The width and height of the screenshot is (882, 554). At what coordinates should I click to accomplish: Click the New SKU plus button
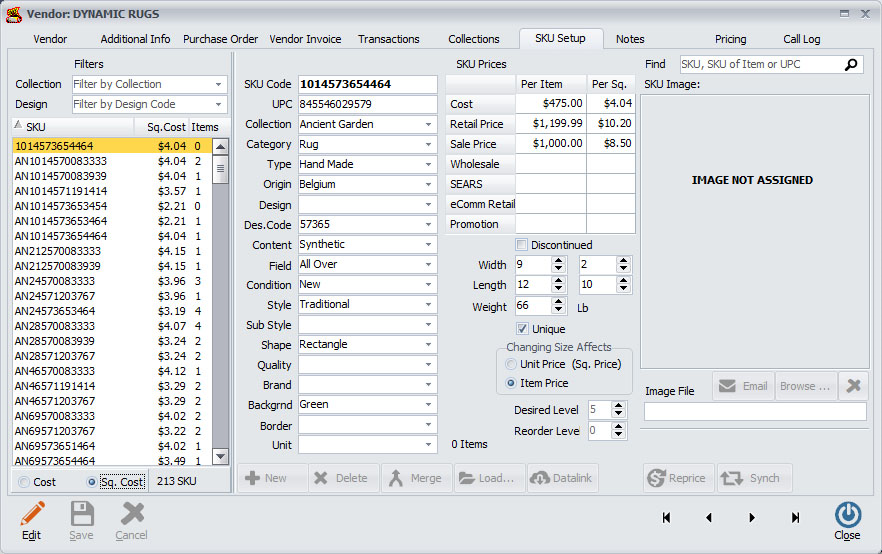(x=273, y=478)
